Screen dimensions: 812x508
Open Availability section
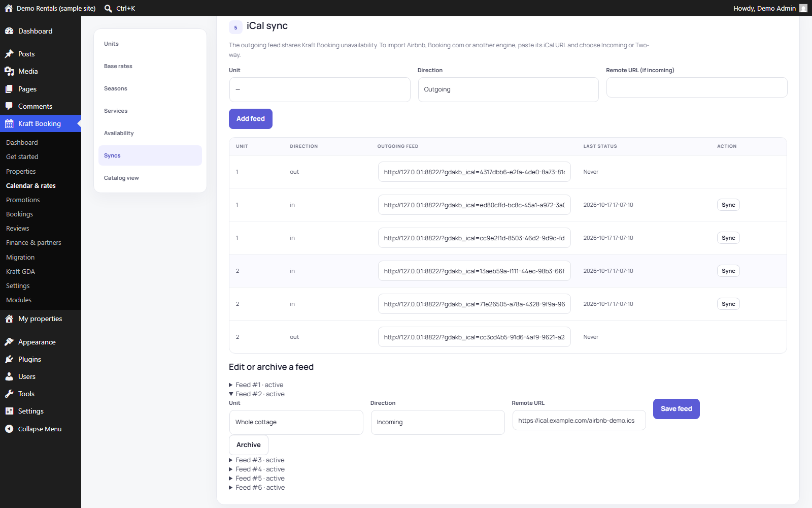[x=150, y=133]
